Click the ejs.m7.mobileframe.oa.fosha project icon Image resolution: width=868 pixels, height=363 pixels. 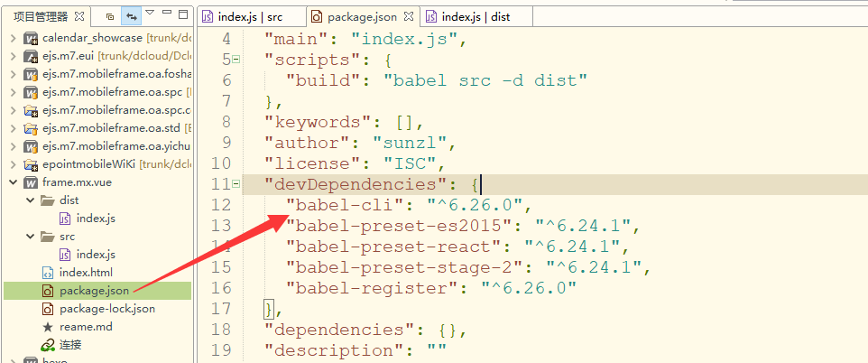coord(31,74)
